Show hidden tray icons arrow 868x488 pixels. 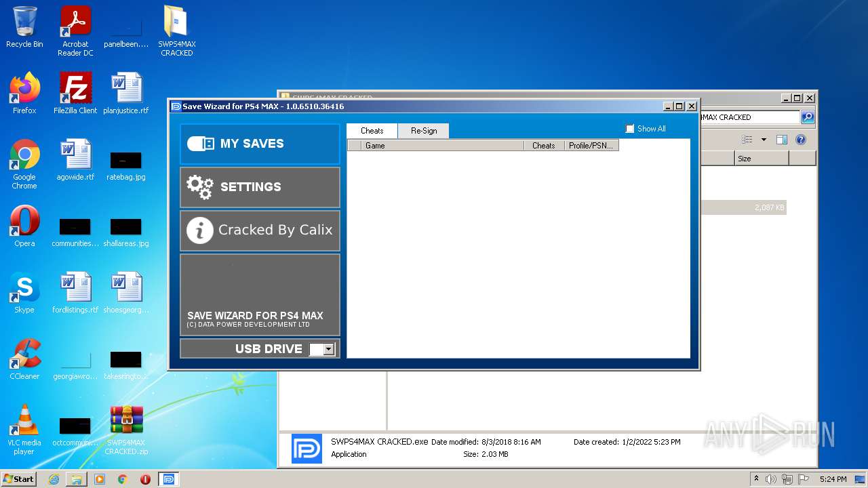click(x=756, y=479)
